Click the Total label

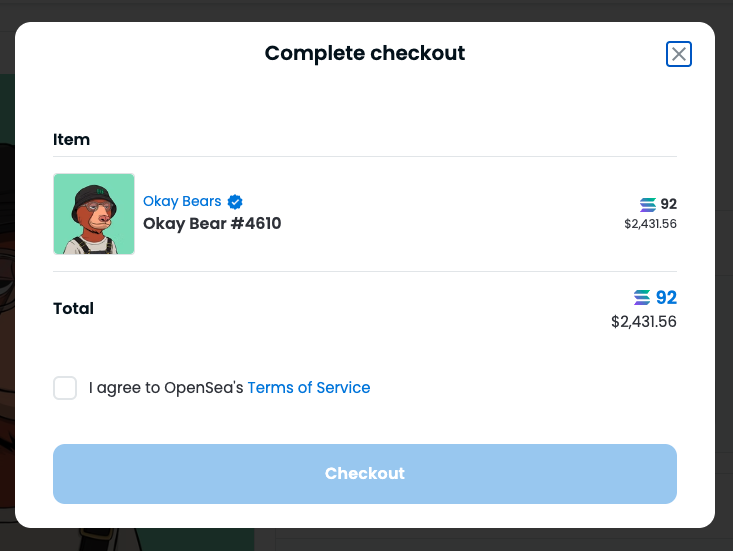(74, 309)
